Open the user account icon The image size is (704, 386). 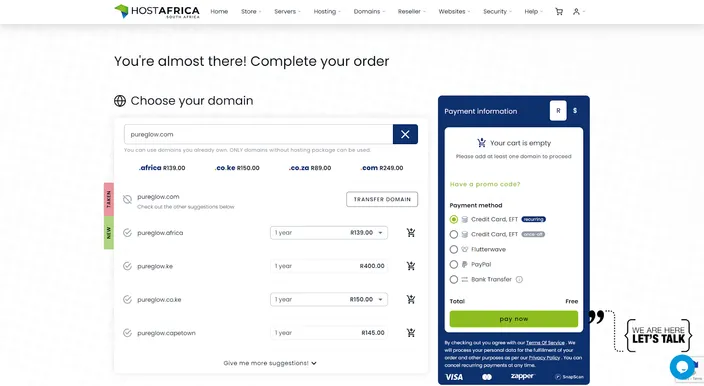point(576,12)
